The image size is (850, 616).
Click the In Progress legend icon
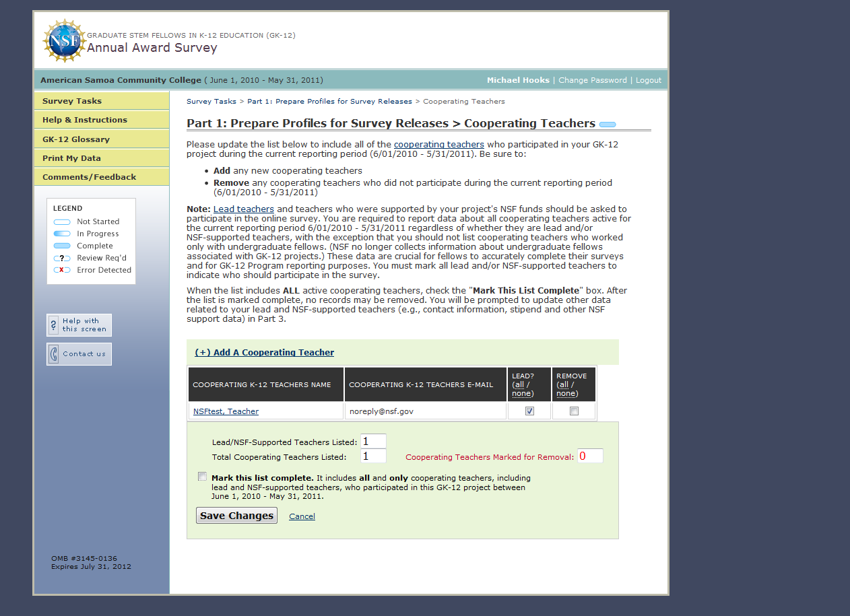click(62, 234)
